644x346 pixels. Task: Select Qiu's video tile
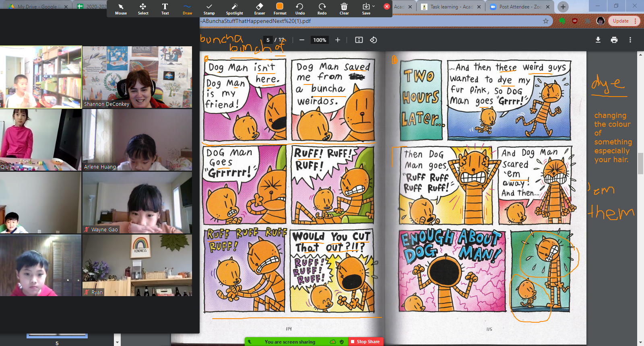(x=41, y=140)
